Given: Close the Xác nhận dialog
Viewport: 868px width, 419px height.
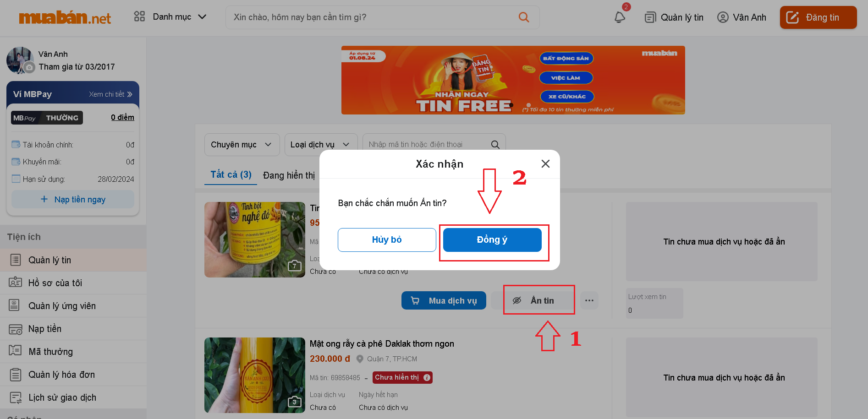Looking at the screenshot, I should pyautogui.click(x=545, y=164).
